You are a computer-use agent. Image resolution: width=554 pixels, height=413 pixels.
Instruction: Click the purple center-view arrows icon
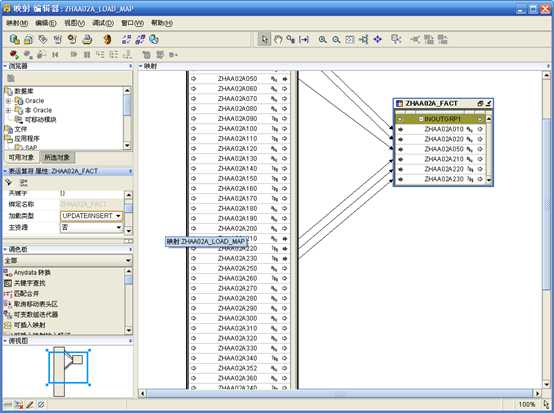coord(377,40)
